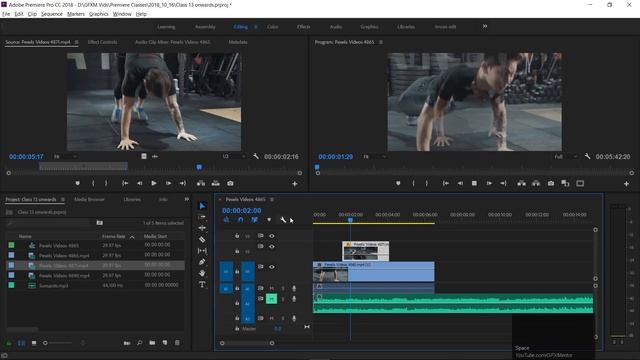Toggle V1 track output eye
Screen dimensions: 640x360
(271, 267)
